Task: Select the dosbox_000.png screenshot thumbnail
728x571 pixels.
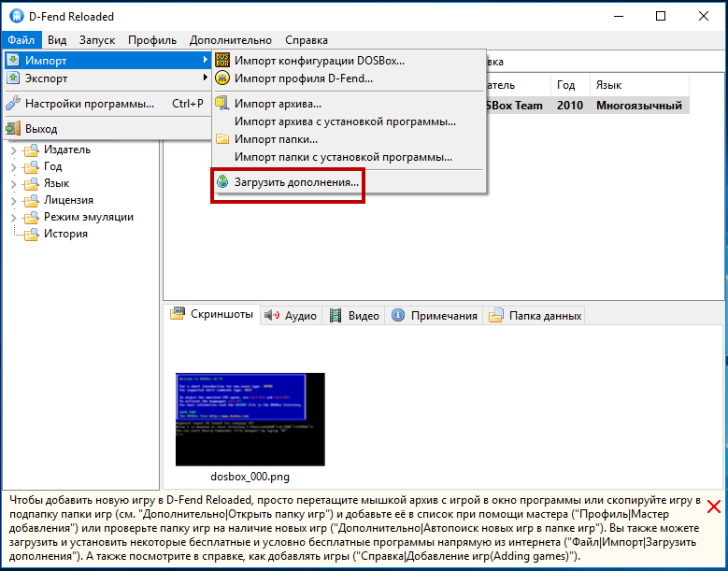Action: tap(250, 420)
